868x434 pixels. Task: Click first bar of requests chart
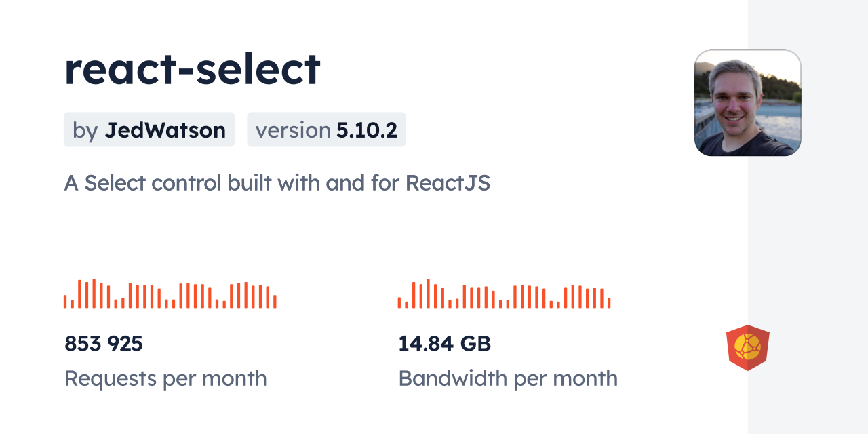click(x=65, y=302)
